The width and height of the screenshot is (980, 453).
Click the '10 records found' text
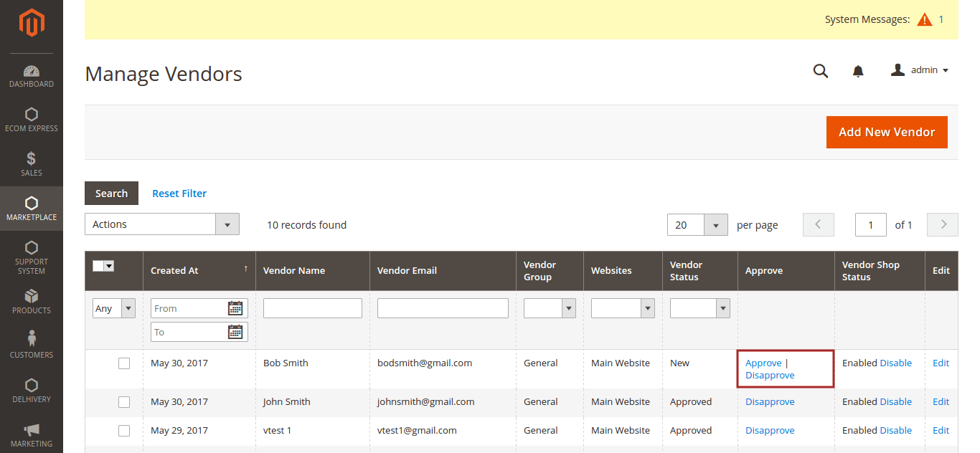[x=306, y=225]
